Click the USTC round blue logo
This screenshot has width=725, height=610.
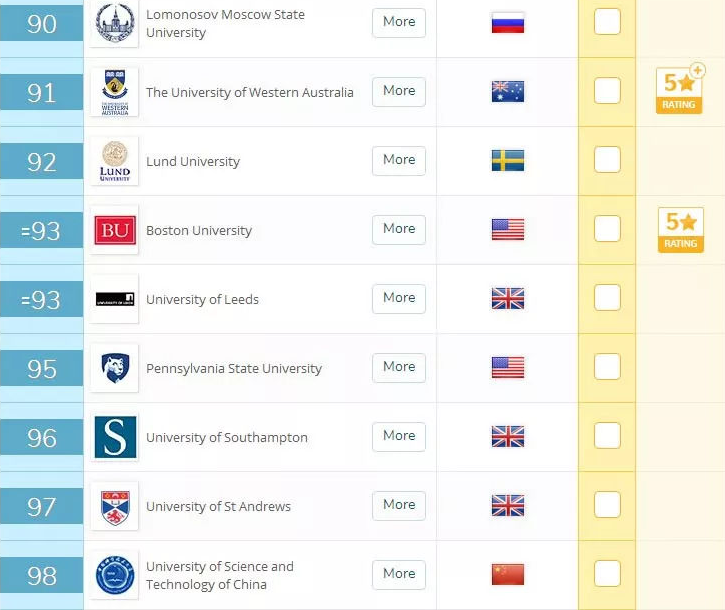pos(115,575)
